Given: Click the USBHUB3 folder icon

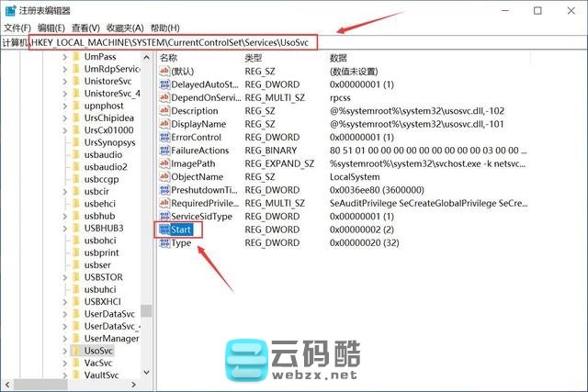Looking at the screenshot, I should [76, 228].
